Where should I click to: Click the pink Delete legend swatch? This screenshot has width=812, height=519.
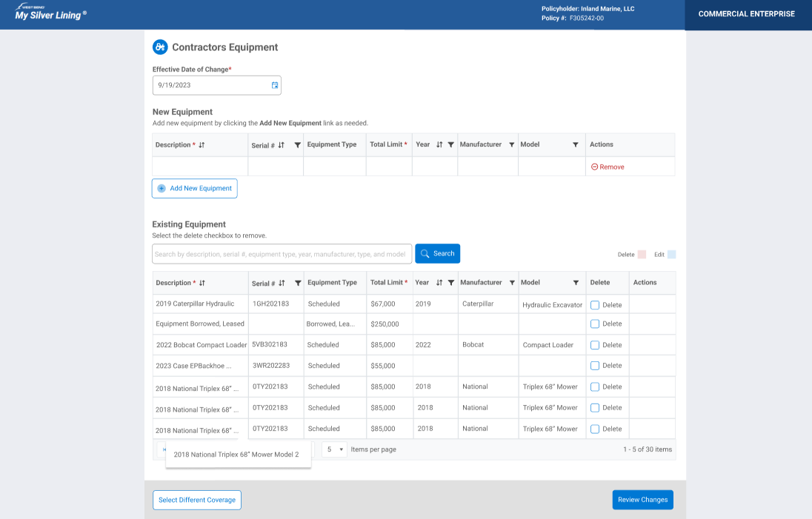642,255
